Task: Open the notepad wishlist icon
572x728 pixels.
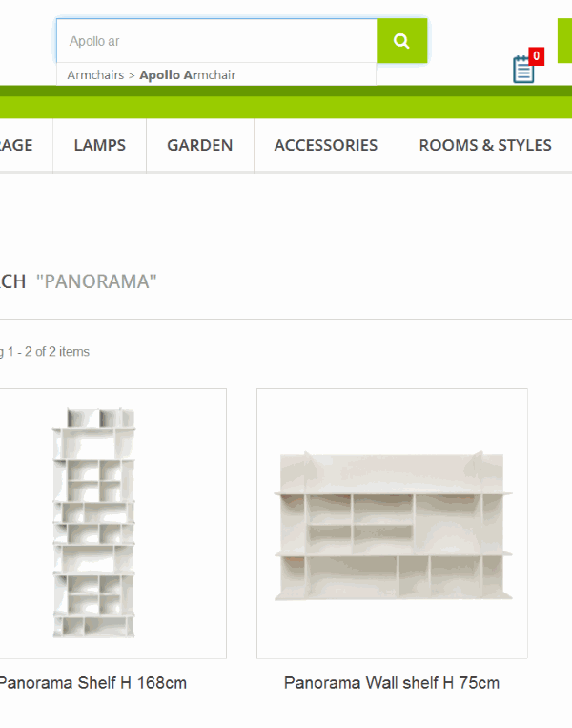Action: (523, 70)
